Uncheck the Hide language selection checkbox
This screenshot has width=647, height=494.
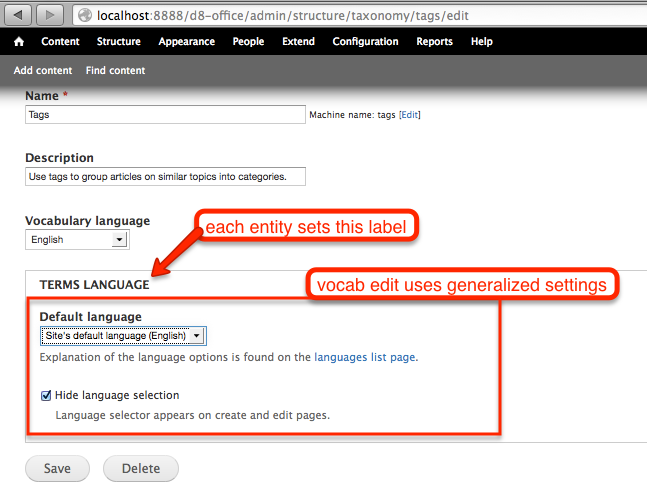pos(46,395)
